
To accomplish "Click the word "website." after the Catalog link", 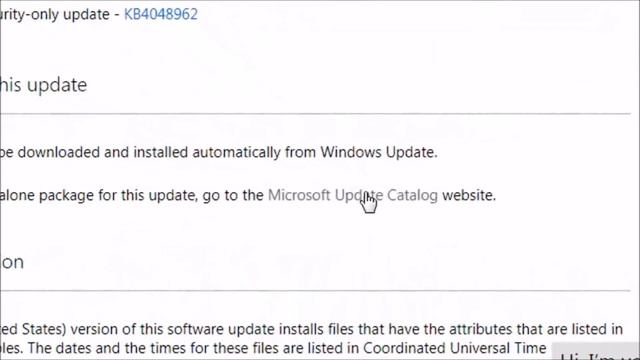I will [x=469, y=195].
